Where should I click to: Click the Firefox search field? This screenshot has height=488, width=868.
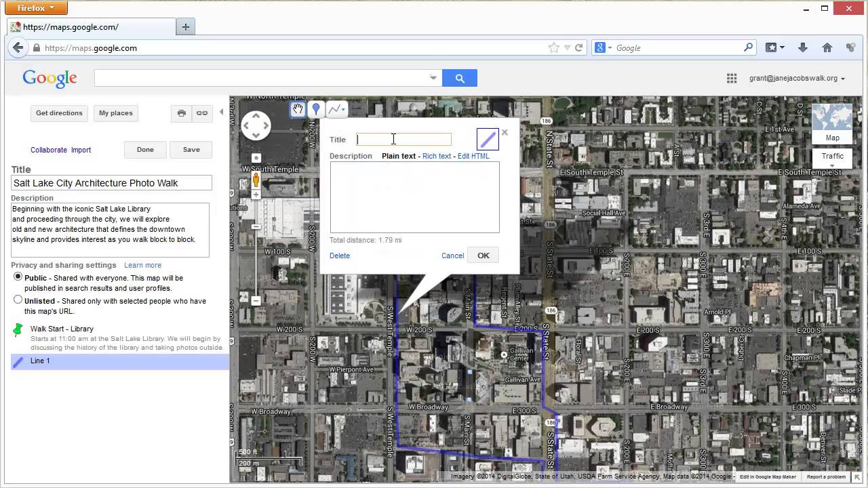click(678, 48)
